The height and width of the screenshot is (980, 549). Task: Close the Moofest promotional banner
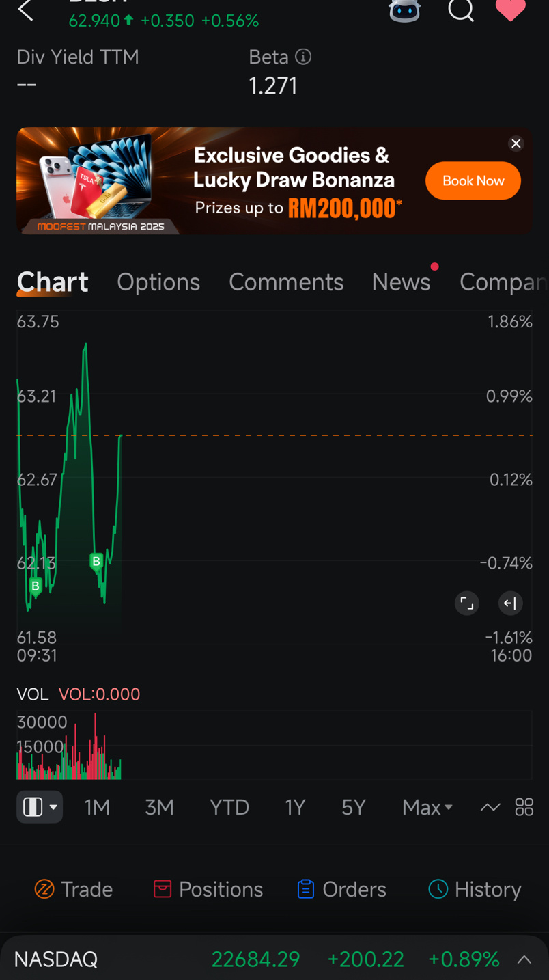tap(516, 144)
